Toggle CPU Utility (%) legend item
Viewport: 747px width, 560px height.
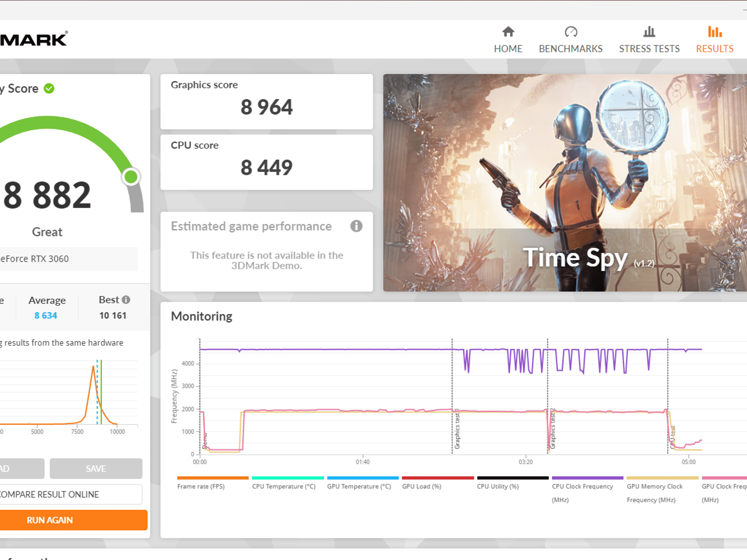click(513, 483)
